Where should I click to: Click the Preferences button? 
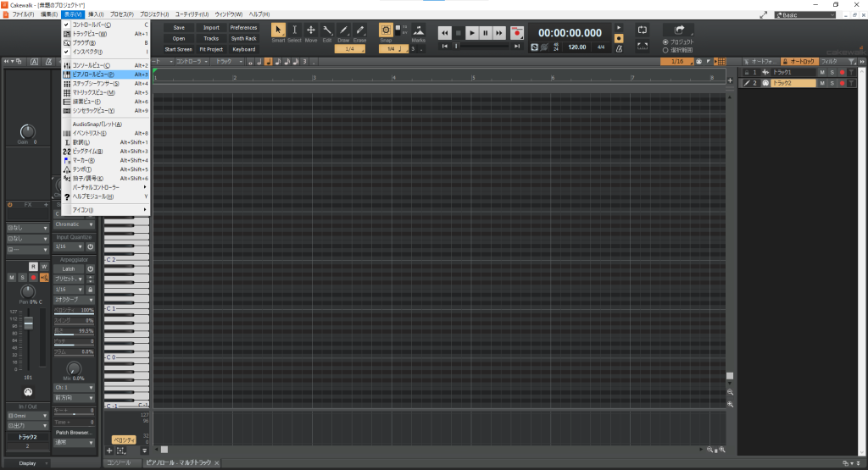243,28
